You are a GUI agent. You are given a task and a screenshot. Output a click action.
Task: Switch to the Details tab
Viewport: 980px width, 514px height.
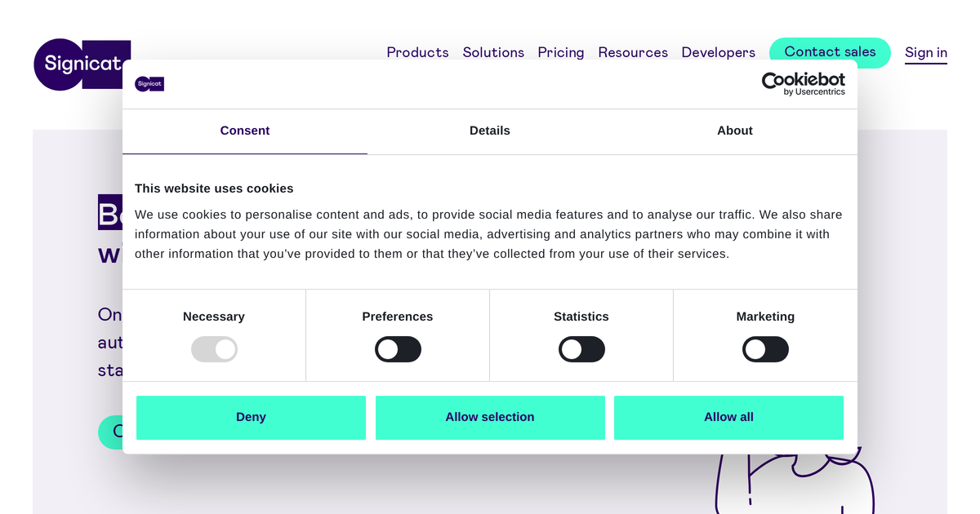tap(490, 131)
